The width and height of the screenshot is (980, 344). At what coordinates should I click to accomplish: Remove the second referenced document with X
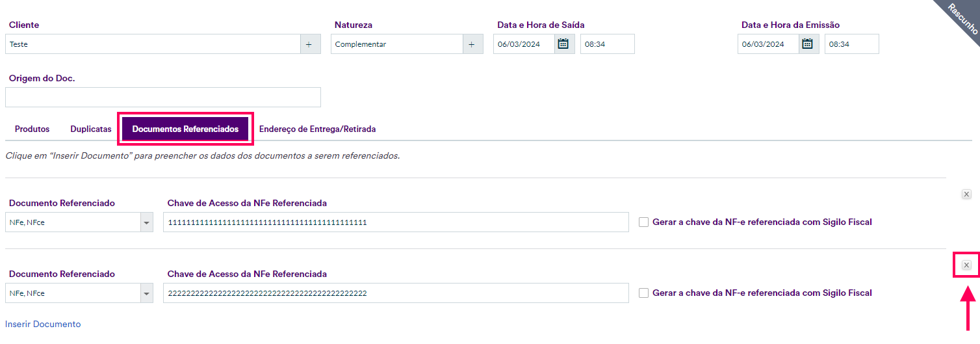point(966,265)
